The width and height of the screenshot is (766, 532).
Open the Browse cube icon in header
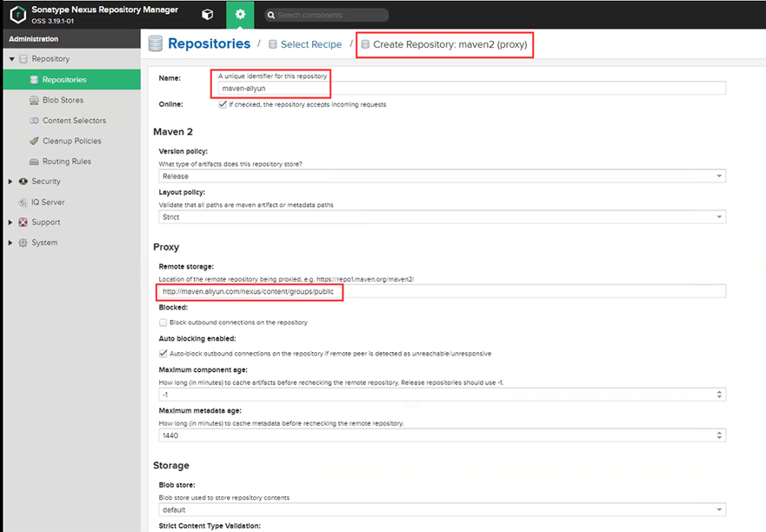[208, 15]
